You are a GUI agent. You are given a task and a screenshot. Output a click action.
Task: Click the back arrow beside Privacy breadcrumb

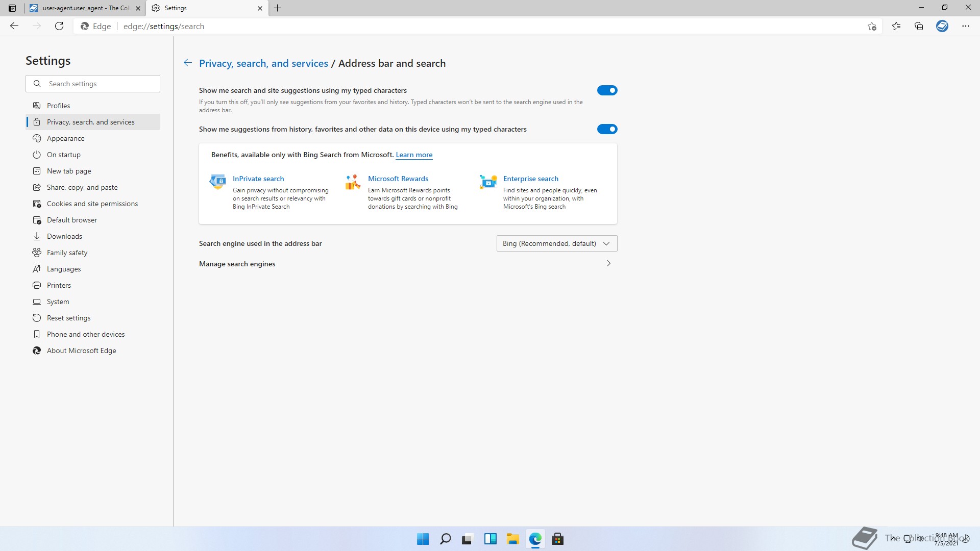pyautogui.click(x=188, y=63)
